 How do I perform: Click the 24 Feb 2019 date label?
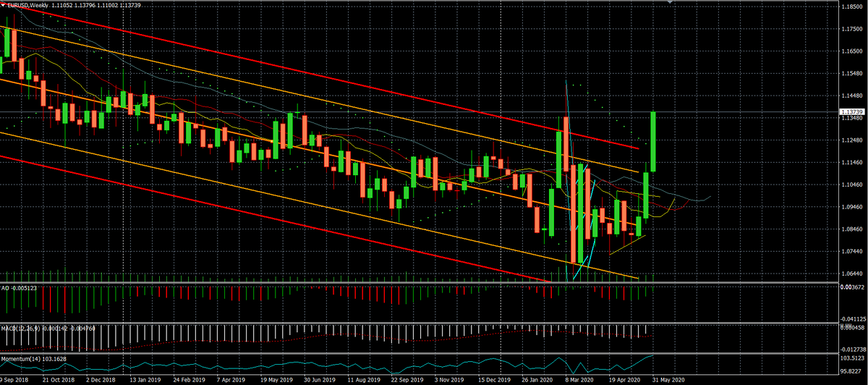click(x=189, y=379)
